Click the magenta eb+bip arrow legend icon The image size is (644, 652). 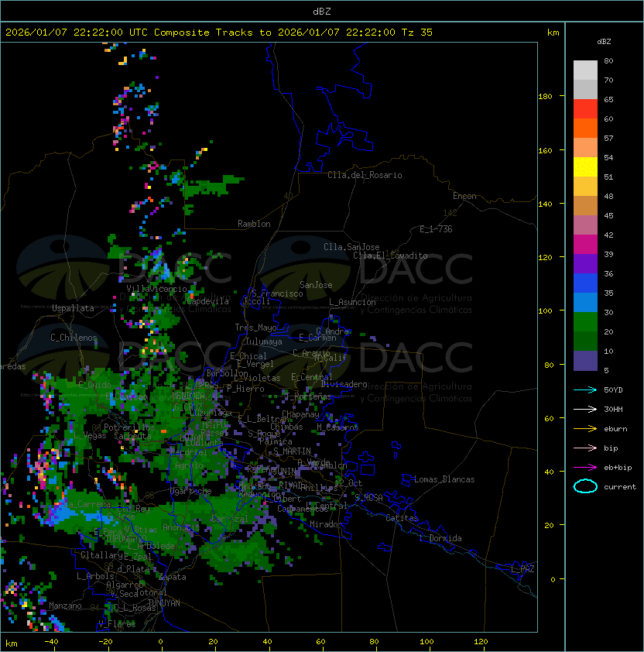[585, 468]
